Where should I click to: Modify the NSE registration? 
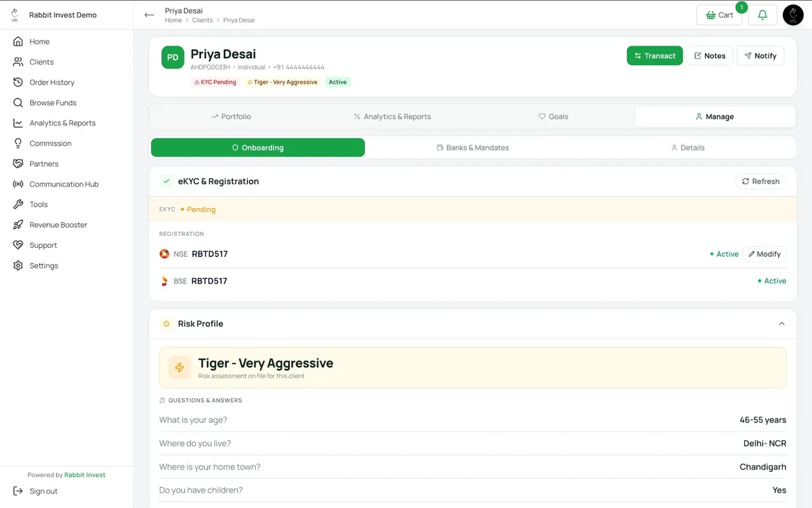click(x=764, y=254)
